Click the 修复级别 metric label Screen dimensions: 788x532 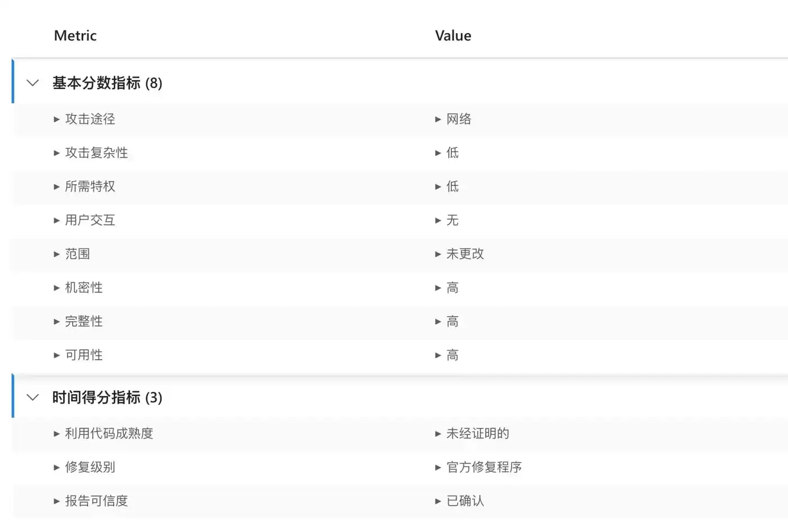[x=90, y=467]
